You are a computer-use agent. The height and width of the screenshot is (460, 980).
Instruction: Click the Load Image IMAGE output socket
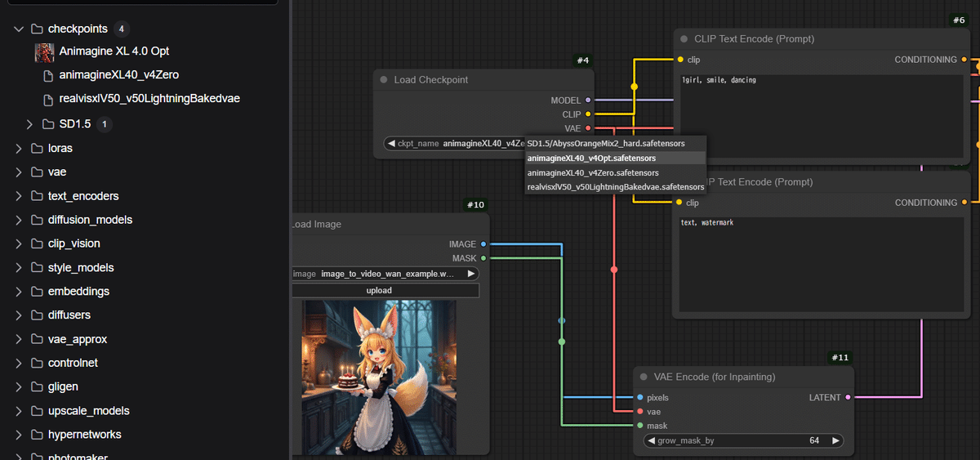coord(483,244)
